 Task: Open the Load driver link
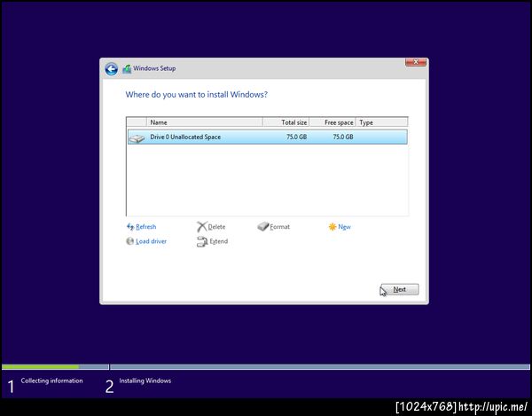pyautogui.click(x=151, y=241)
